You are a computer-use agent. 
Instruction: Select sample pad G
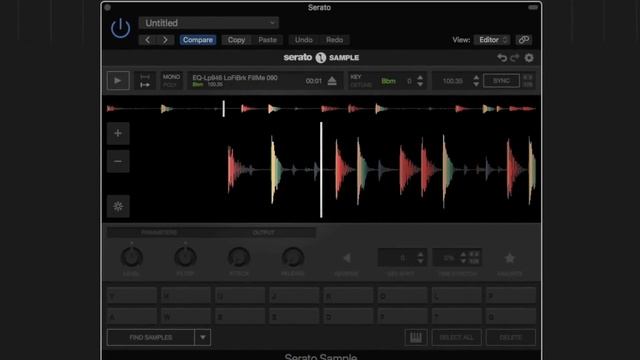click(510, 316)
